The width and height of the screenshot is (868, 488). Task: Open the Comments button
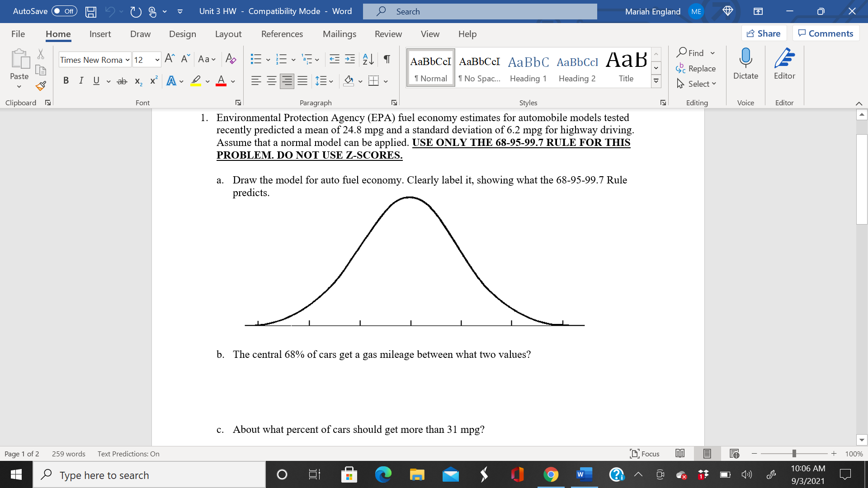(826, 33)
